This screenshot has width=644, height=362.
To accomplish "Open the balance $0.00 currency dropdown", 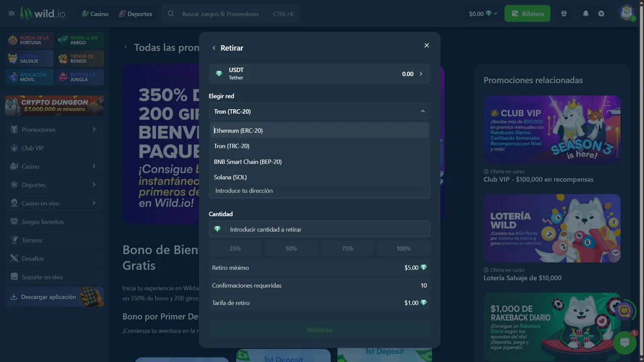I will tap(482, 14).
